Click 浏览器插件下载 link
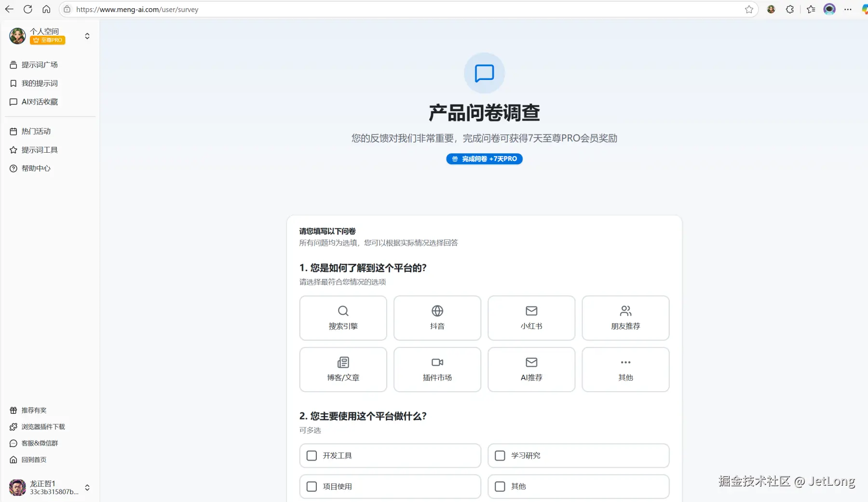The height and width of the screenshot is (502, 868). click(x=43, y=427)
